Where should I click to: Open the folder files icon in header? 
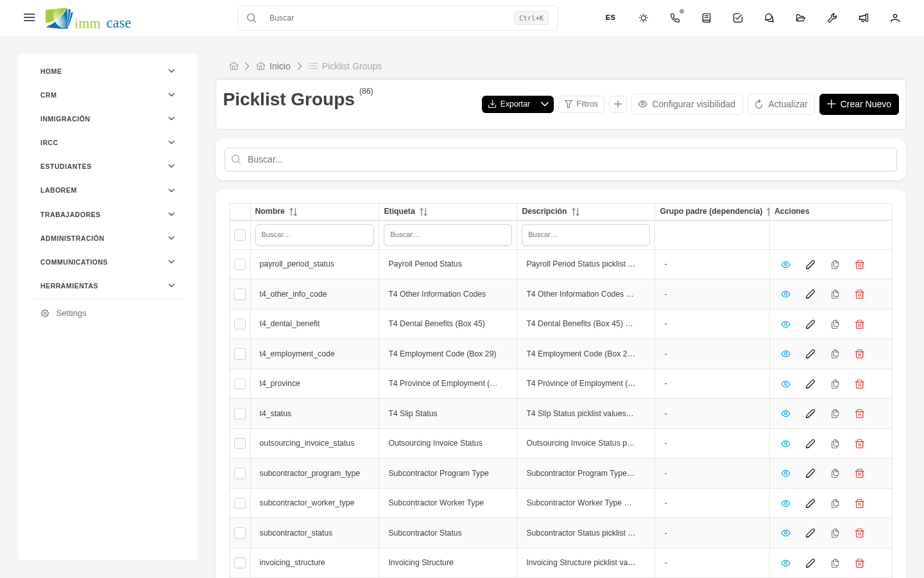pos(801,18)
